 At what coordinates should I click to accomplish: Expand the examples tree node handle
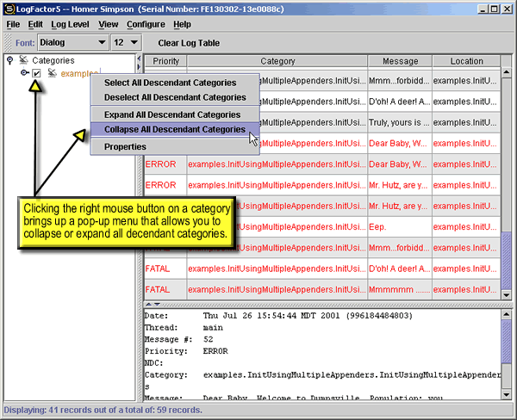[x=22, y=74]
